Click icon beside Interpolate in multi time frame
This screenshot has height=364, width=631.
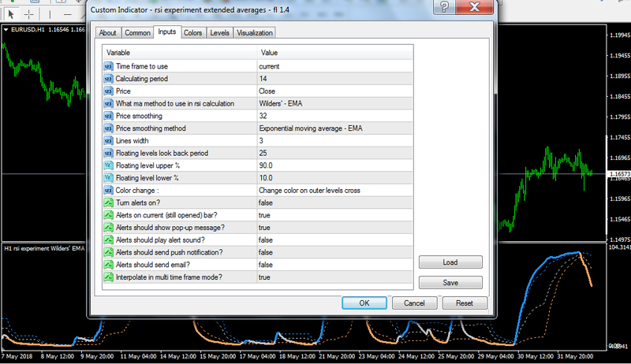(108, 277)
